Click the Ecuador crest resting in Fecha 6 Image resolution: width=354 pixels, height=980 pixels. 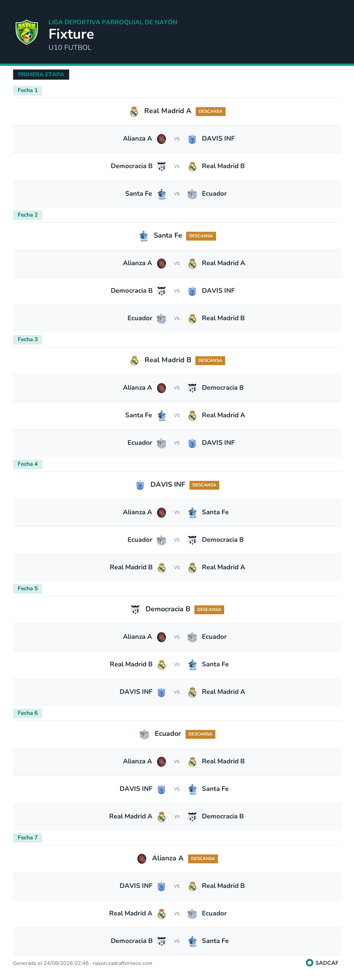click(144, 734)
